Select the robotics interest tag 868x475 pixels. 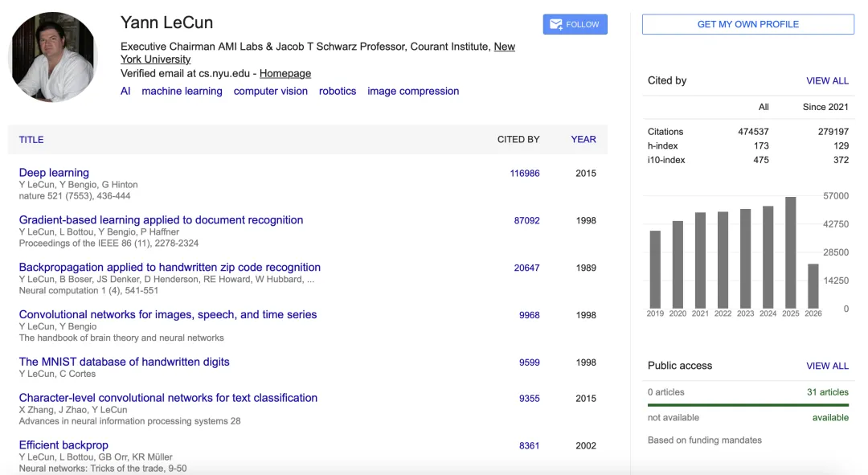click(337, 92)
